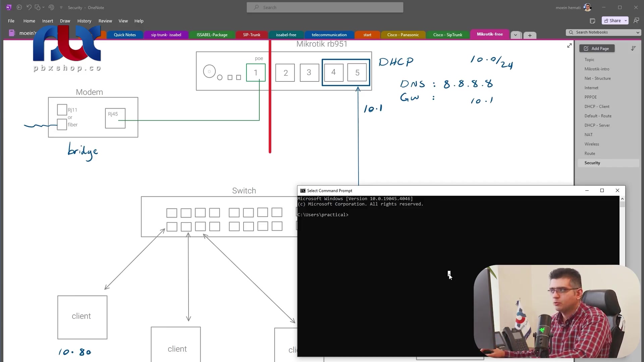Screen dimensions: 644x362
Task: Customize Quick Access Toolbar dropdown arrow
Action: point(61,7)
